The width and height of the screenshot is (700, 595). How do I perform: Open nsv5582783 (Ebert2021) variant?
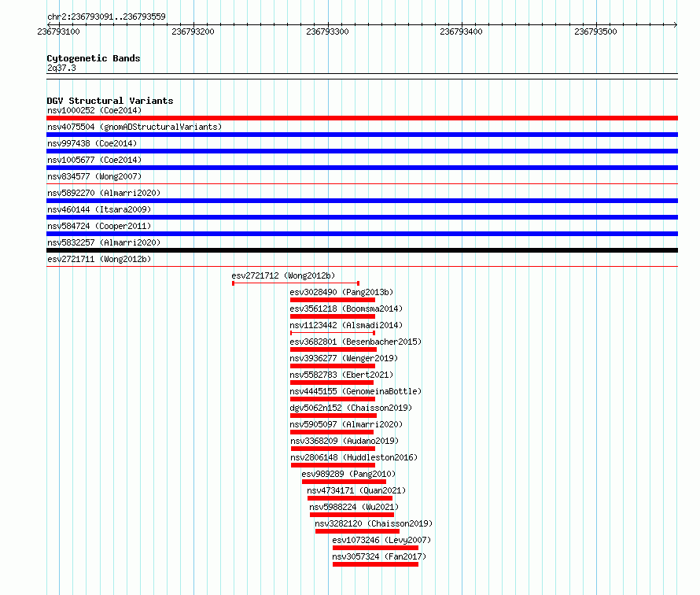[x=341, y=375]
